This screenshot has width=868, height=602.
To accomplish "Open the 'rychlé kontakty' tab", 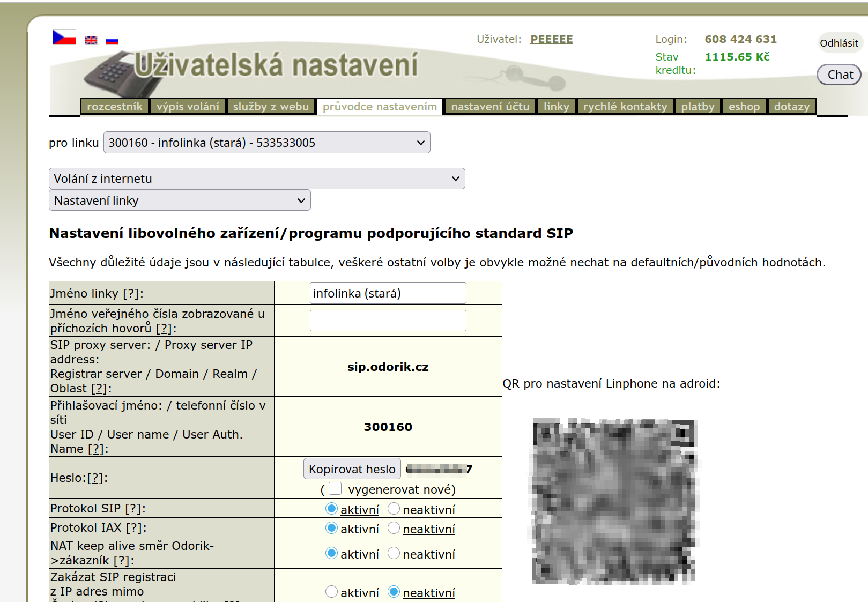I will point(625,107).
